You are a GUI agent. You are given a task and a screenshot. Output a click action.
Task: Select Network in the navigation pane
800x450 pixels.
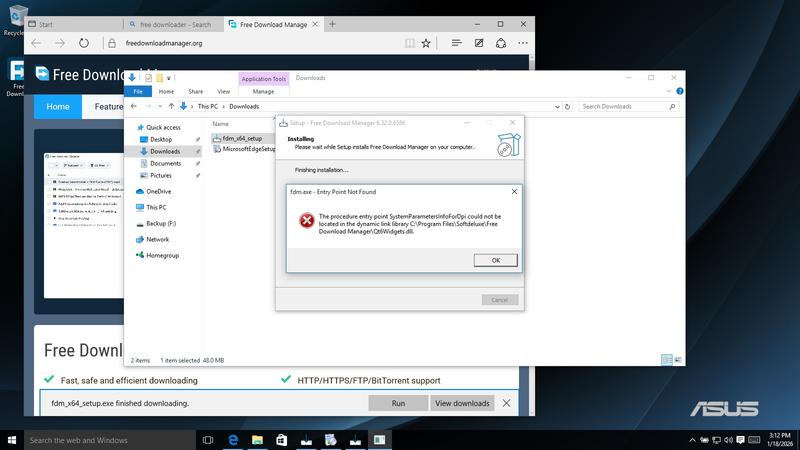click(157, 239)
